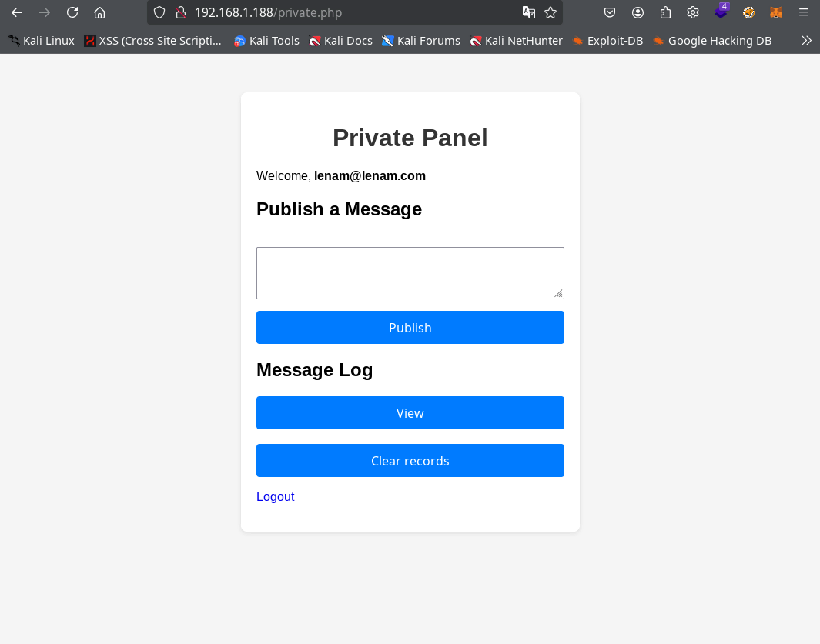
Task: Open the Exploit-DB bookmark
Action: [x=607, y=41]
